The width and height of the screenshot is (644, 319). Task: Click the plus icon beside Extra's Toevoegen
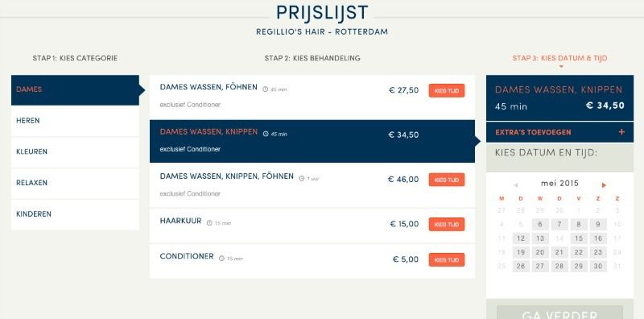tap(621, 132)
